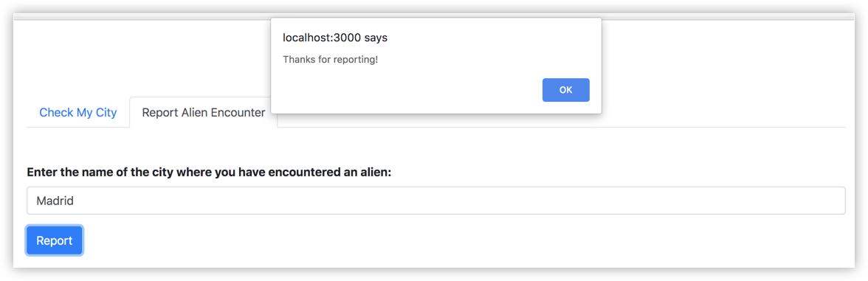Acknowledge the 'Thanks for reporting!' popup
868x281 pixels.
[x=565, y=90]
